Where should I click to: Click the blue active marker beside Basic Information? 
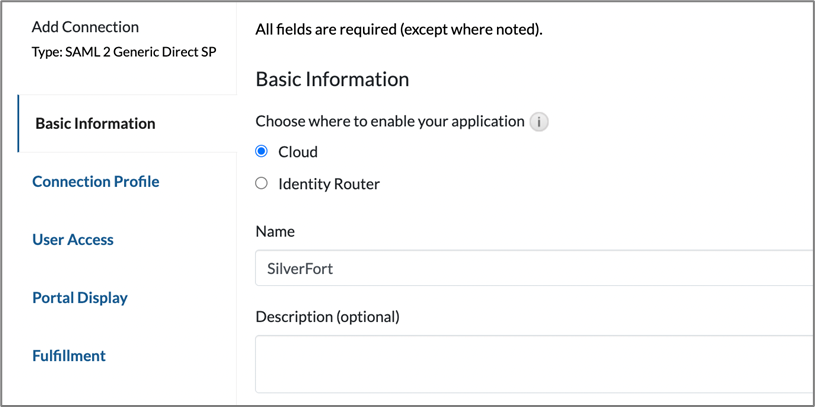(19, 124)
